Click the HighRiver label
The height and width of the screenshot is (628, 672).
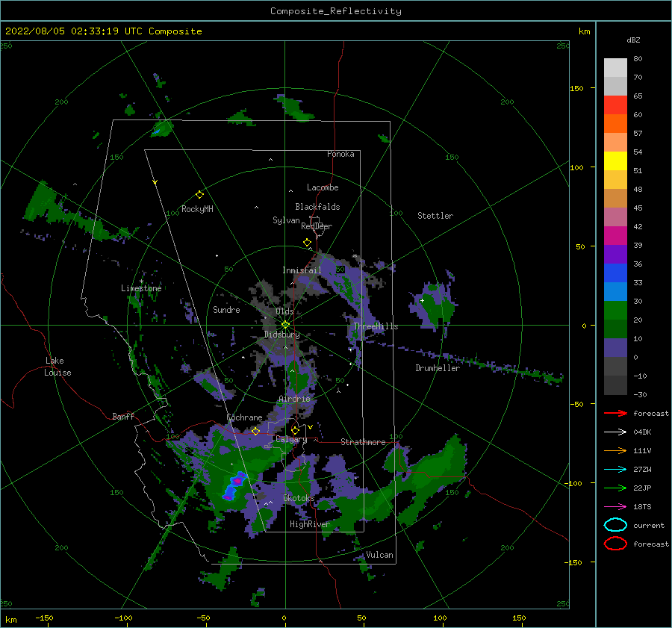309,524
